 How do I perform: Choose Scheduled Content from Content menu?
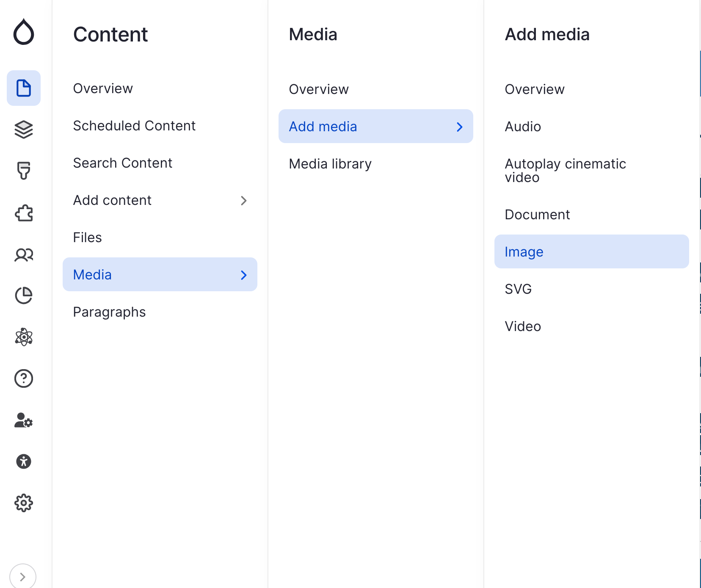click(134, 126)
